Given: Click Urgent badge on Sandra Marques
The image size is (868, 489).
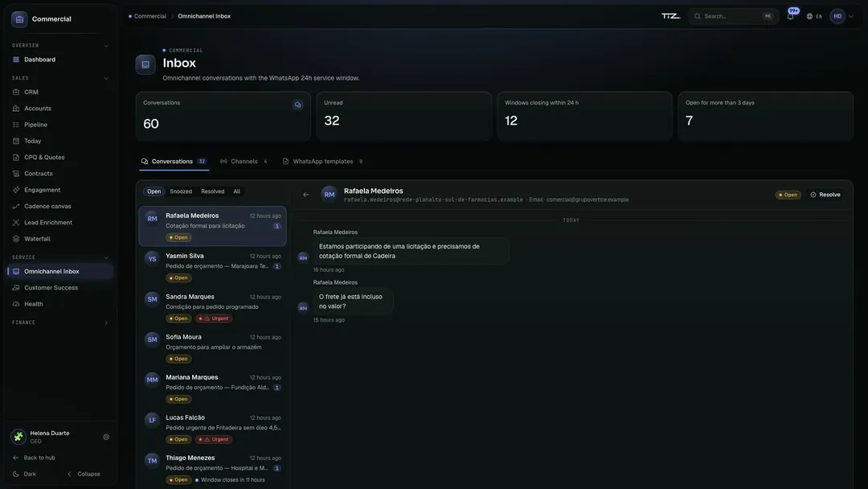Looking at the screenshot, I should [215, 318].
